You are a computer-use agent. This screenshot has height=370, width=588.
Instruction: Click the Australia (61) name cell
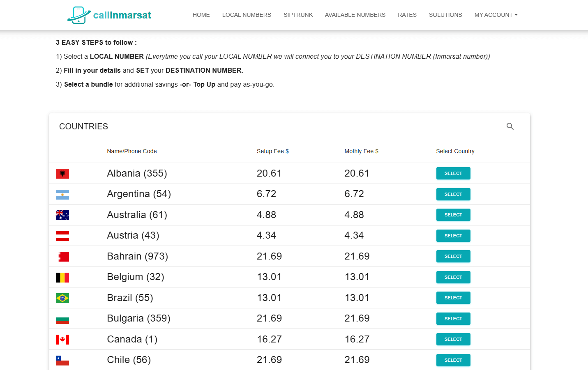(137, 215)
